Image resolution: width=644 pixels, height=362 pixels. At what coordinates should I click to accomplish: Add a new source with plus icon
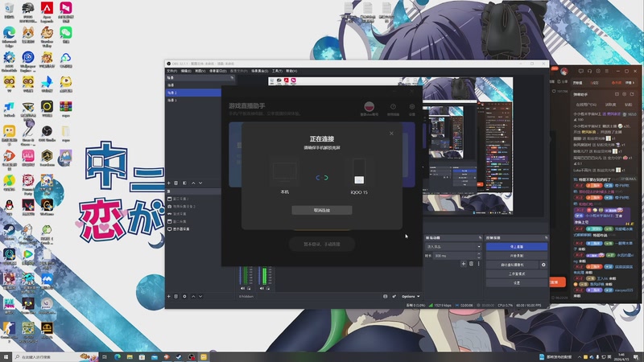tap(169, 296)
